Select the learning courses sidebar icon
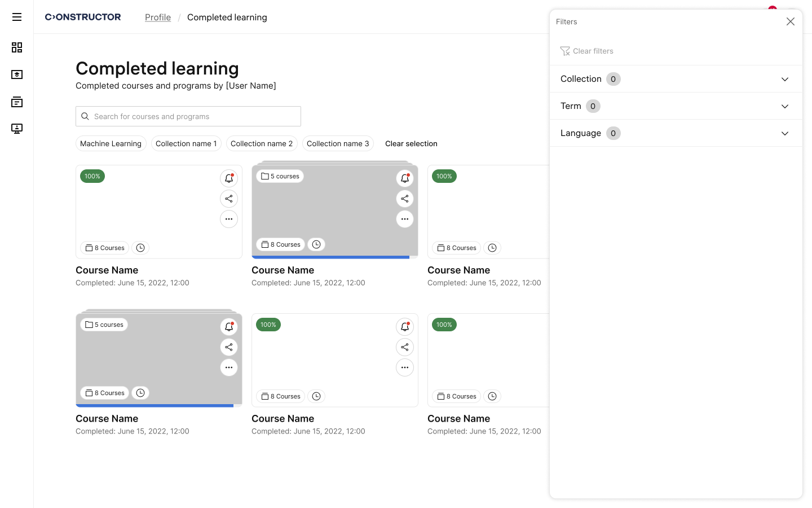 point(17,74)
